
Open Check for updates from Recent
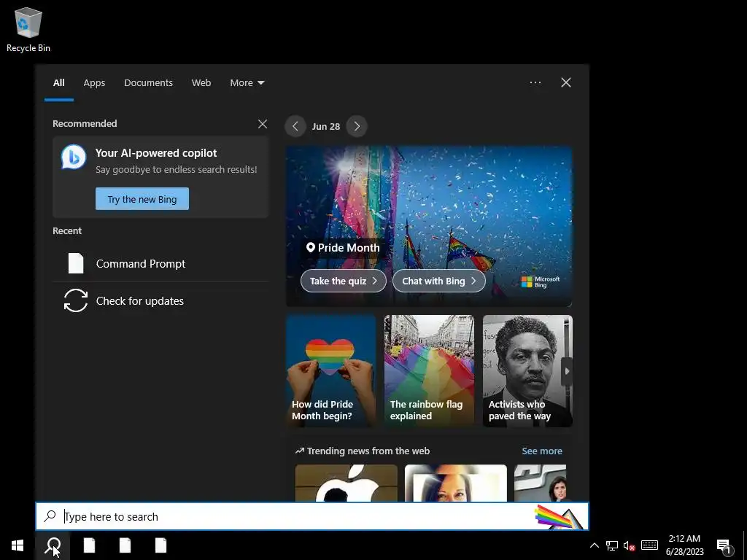click(x=160, y=300)
